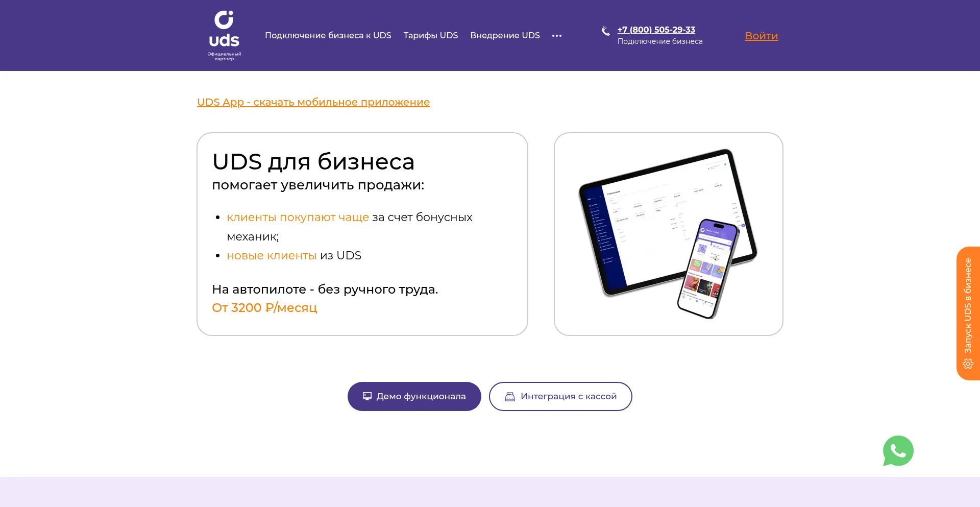Click the UDS logo in the header
This screenshot has height=507, width=980.
coord(225,35)
